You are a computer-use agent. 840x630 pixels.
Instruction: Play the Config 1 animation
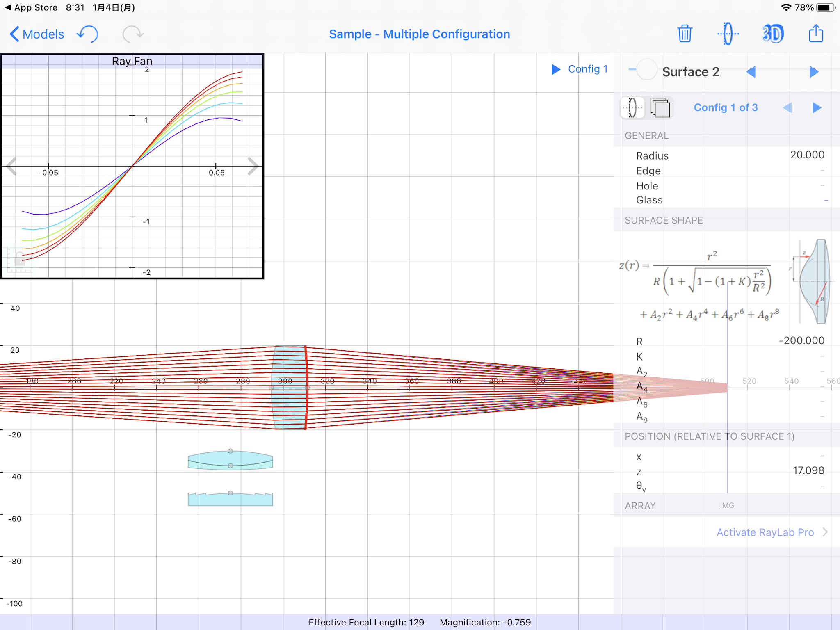click(556, 69)
